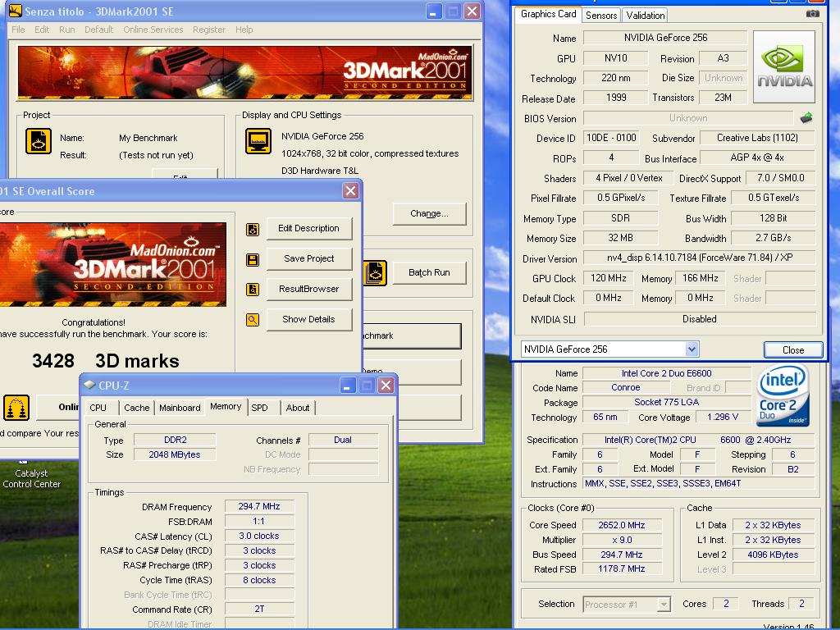Open the Online Services menu
The width and height of the screenshot is (840, 630).
pos(153,30)
